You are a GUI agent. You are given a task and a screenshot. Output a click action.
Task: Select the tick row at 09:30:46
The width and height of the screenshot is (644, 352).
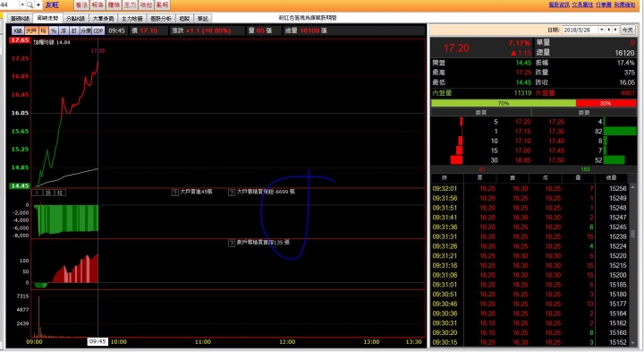(x=530, y=304)
